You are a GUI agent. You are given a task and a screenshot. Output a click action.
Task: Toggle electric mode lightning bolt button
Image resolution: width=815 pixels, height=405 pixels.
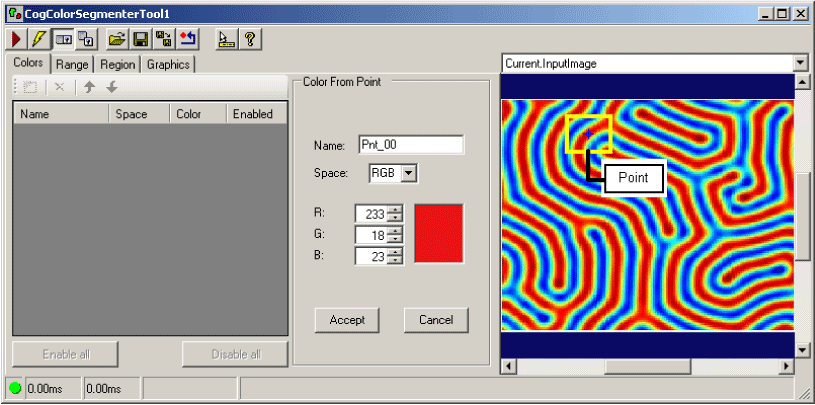tap(38, 39)
